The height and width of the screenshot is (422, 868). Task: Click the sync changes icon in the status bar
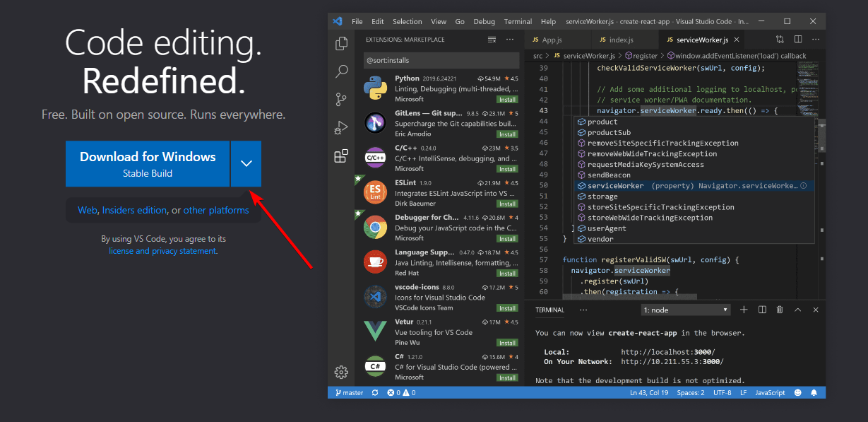[375, 392]
